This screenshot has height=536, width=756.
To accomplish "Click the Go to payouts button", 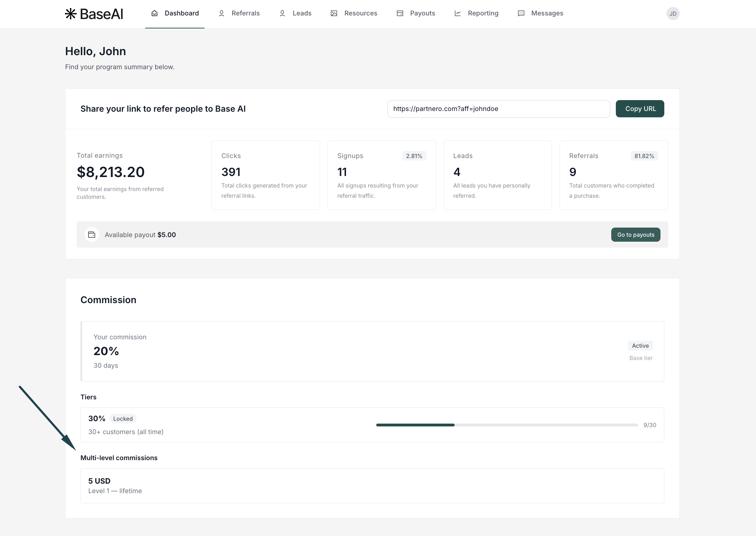I will click(636, 235).
